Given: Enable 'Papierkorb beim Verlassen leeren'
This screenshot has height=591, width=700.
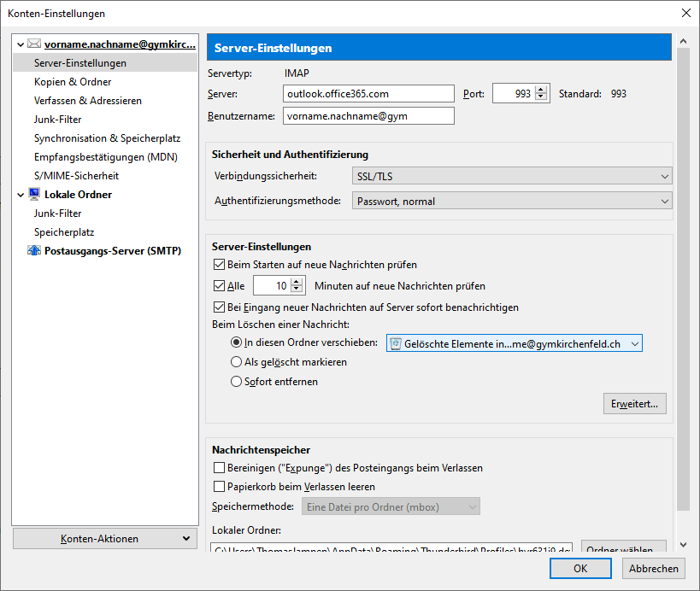Looking at the screenshot, I should [219, 486].
